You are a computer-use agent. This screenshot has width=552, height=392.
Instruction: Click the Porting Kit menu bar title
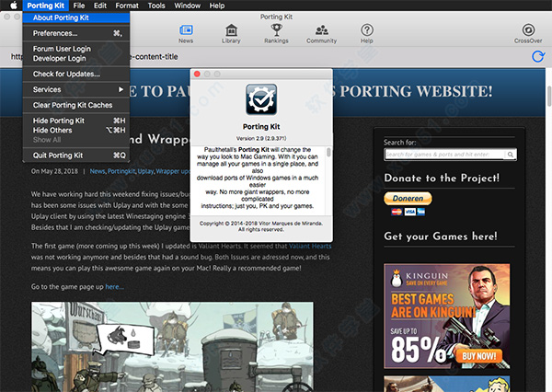pos(46,6)
